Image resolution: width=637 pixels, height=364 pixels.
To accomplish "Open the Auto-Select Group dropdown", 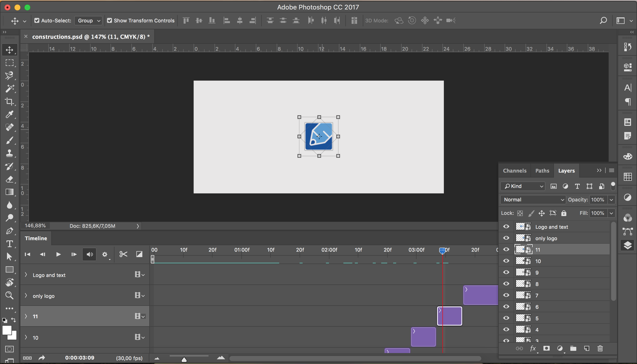I will (x=88, y=20).
